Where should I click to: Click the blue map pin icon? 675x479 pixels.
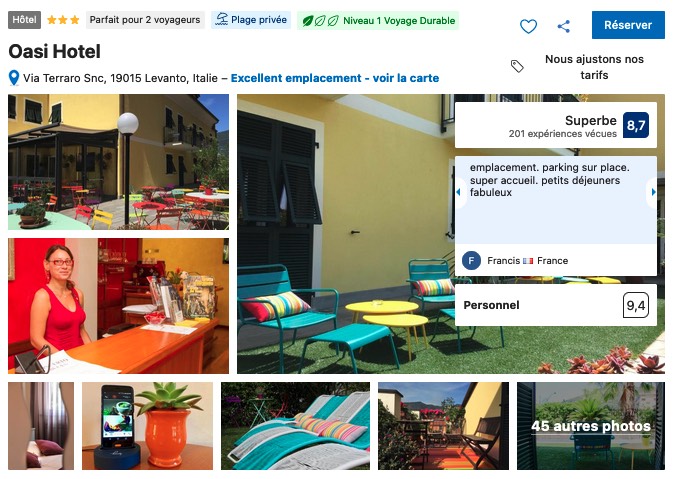(14, 78)
